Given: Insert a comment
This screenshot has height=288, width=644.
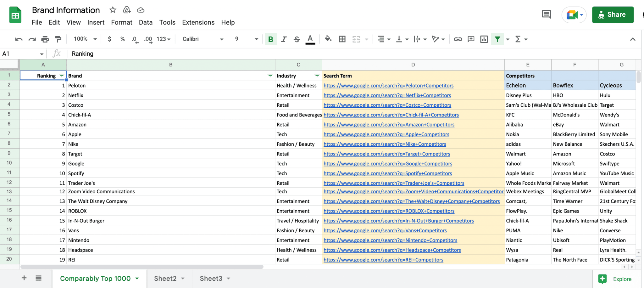Looking at the screenshot, I should click(471, 39).
